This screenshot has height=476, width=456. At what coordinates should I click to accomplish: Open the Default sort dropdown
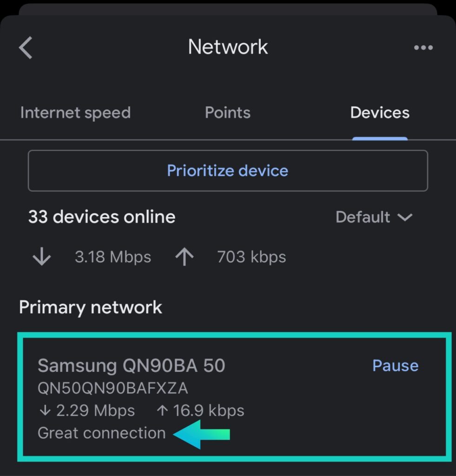363,217
